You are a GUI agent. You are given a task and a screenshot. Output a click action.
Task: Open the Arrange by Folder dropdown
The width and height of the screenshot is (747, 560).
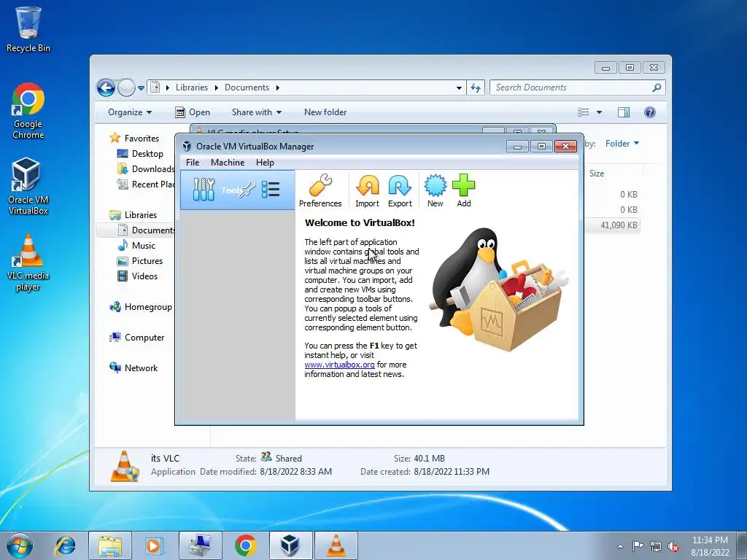pos(622,144)
